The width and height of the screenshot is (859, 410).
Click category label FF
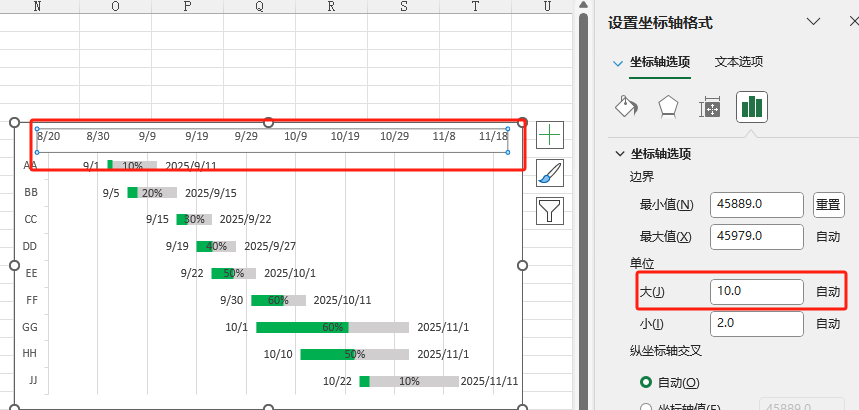point(32,300)
